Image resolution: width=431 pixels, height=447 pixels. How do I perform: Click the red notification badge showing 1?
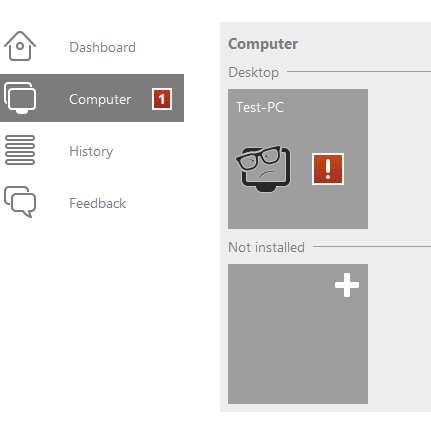(x=162, y=99)
